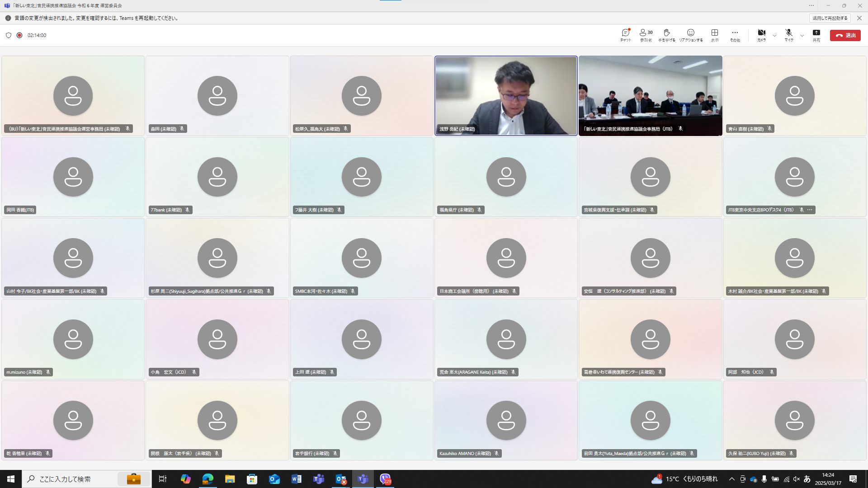Screen dimensions: 868x488
Task: Dismiss the language change notification banner
Action: pyautogui.click(x=859, y=18)
